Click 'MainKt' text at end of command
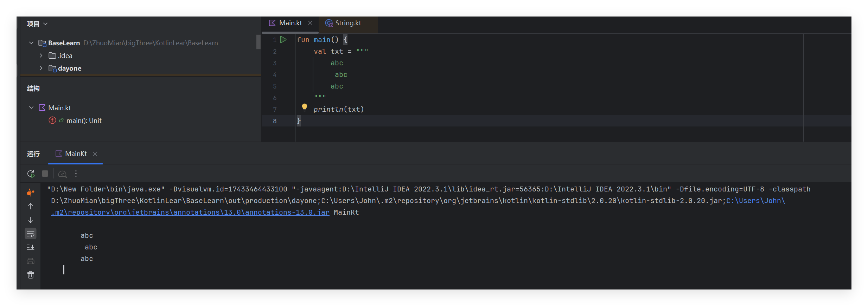The width and height of the screenshot is (868, 306). point(346,212)
